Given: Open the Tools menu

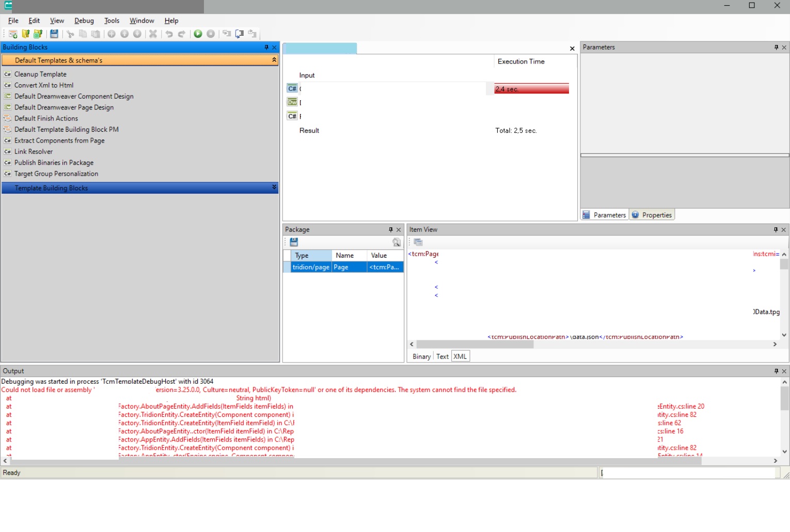Looking at the screenshot, I should 112,21.
